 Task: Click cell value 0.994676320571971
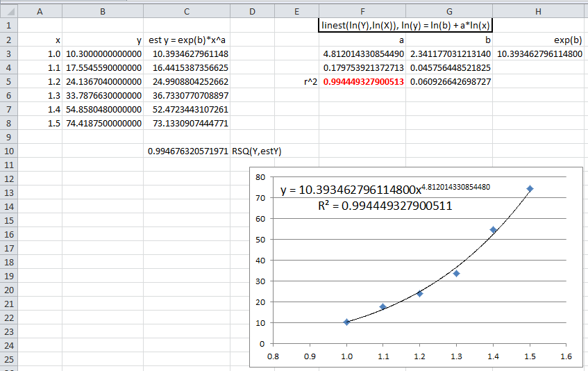(x=186, y=151)
